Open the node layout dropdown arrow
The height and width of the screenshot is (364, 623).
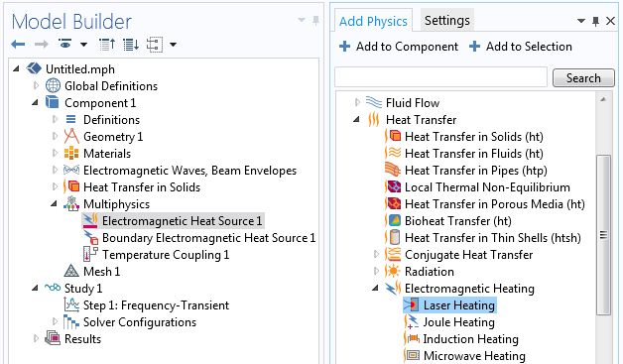tap(173, 45)
